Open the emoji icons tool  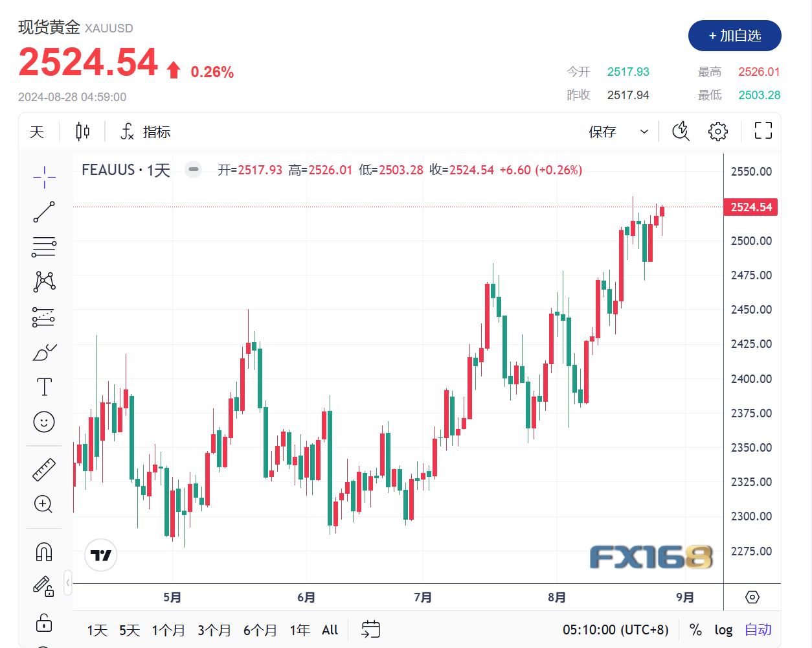point(44,422)
